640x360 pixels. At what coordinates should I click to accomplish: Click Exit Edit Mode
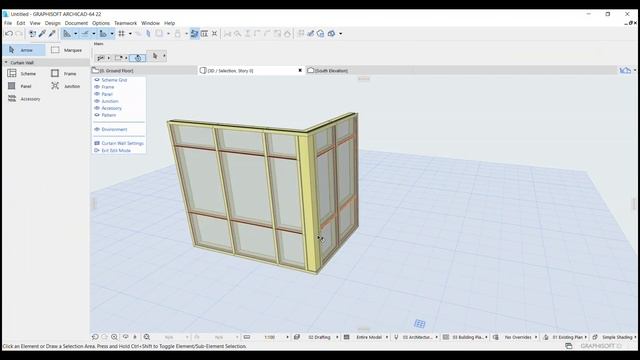click(113, 151)
